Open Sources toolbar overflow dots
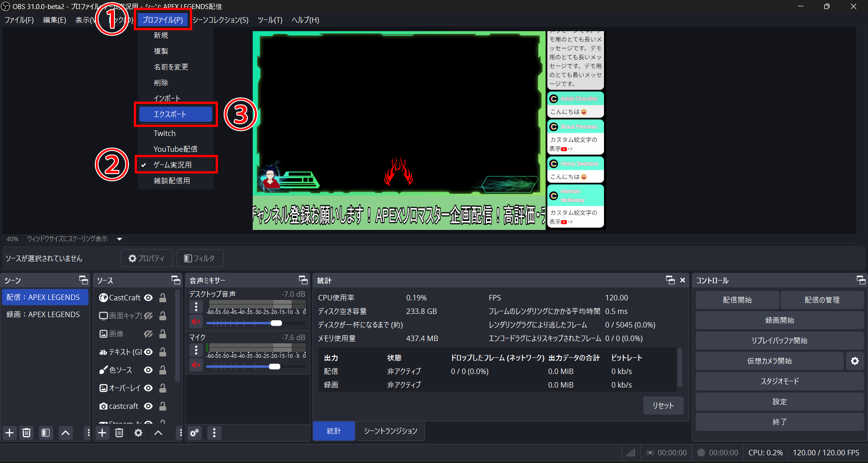 (180, 433)
